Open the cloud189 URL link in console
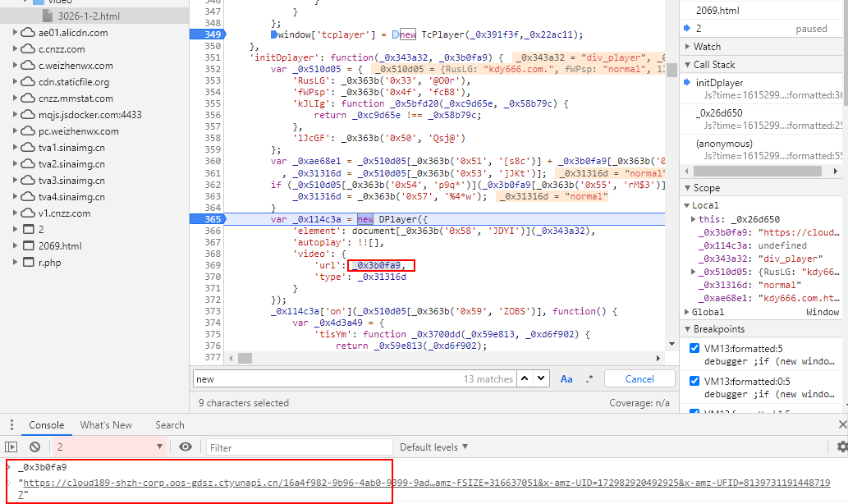This screenshot has height=504, width=848. point(205,484)
